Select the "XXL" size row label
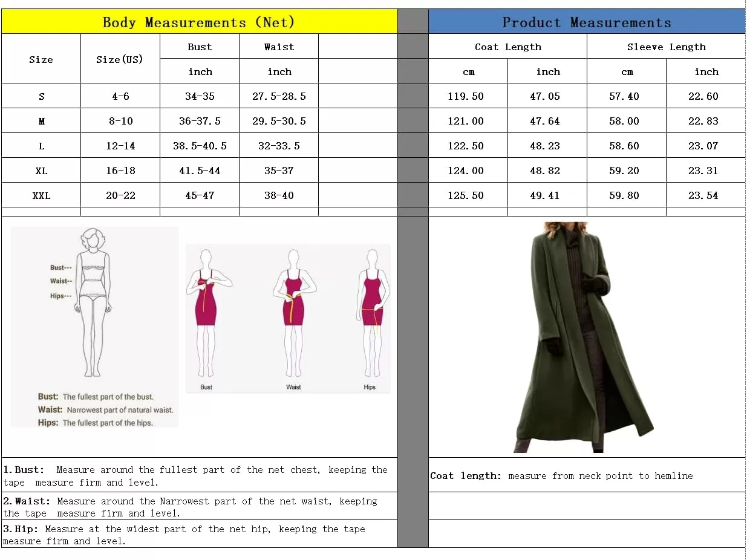Viewport: 747px width, 560px height. 41,195
